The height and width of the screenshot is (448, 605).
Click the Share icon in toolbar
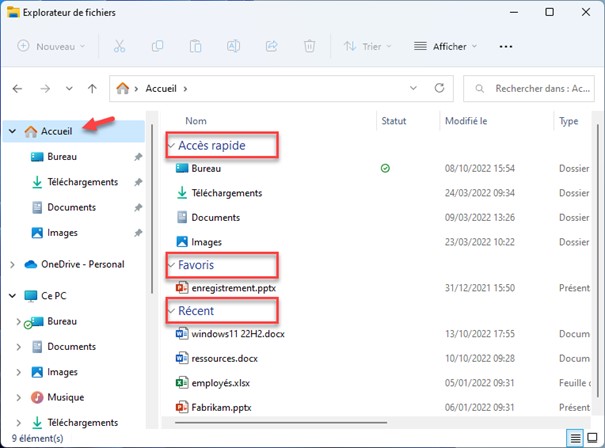pos(272,47)
